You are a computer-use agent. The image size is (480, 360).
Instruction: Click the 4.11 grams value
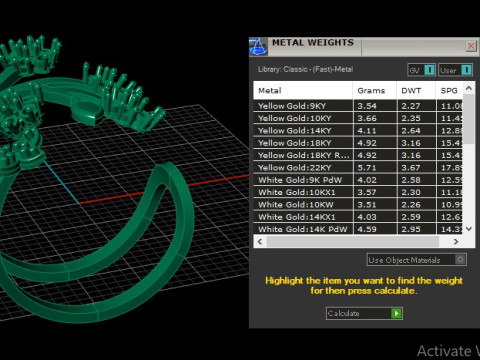(367, 131)
